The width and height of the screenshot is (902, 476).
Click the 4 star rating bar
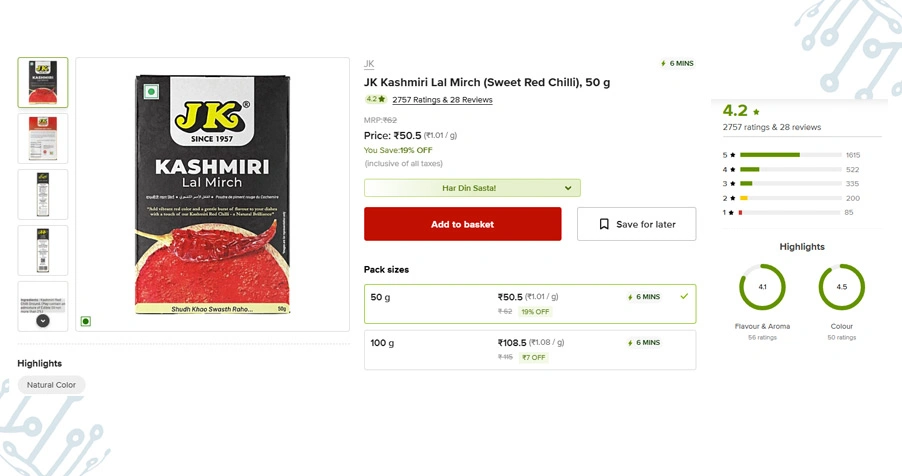point(789,170)
